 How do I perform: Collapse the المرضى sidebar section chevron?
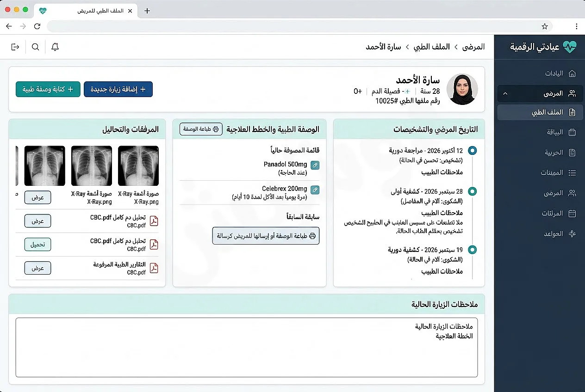[x=505, y=93]
